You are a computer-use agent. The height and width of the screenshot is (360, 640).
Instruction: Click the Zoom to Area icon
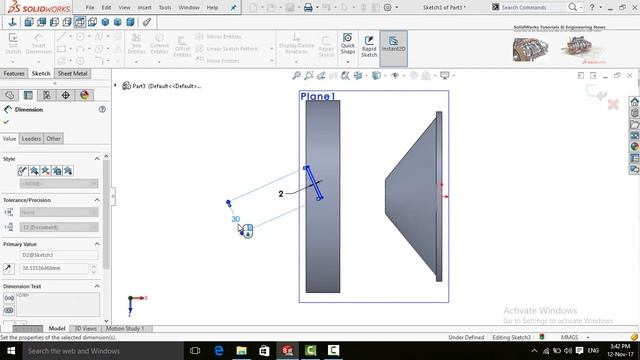(x=309, y=76)
